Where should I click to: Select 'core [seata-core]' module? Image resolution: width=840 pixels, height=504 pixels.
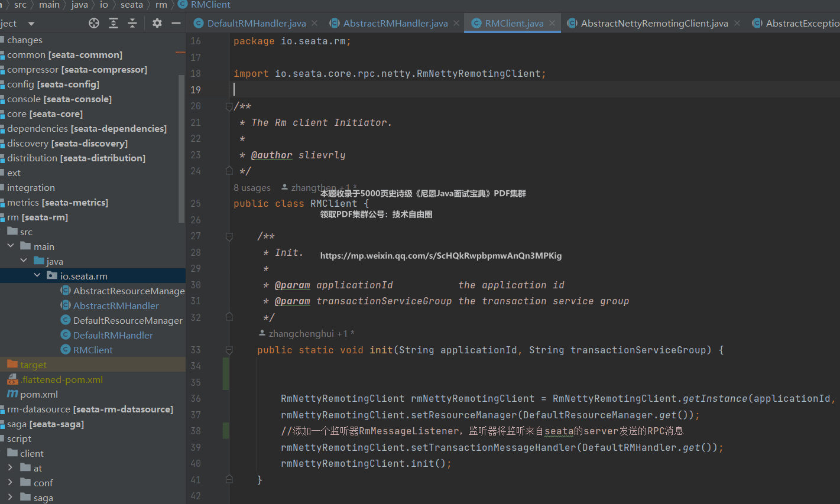pyautogui.click(x=45, y=113)
